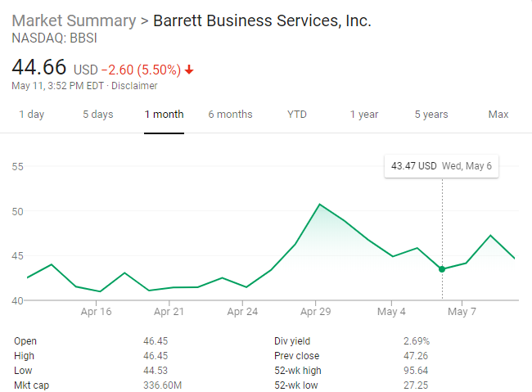Click the Market Summary breadcrumb link
This screenshot has width=532, height=392.
coord(74,20)
